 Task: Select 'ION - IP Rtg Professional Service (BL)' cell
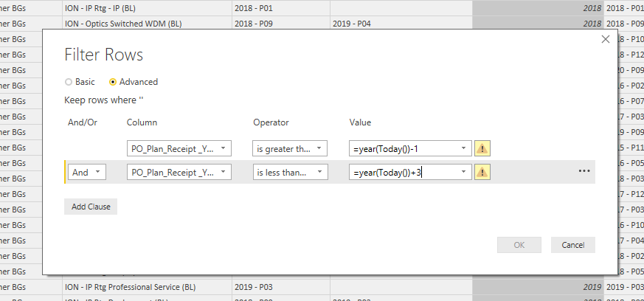pyautogui.click(x=147, y=287)
